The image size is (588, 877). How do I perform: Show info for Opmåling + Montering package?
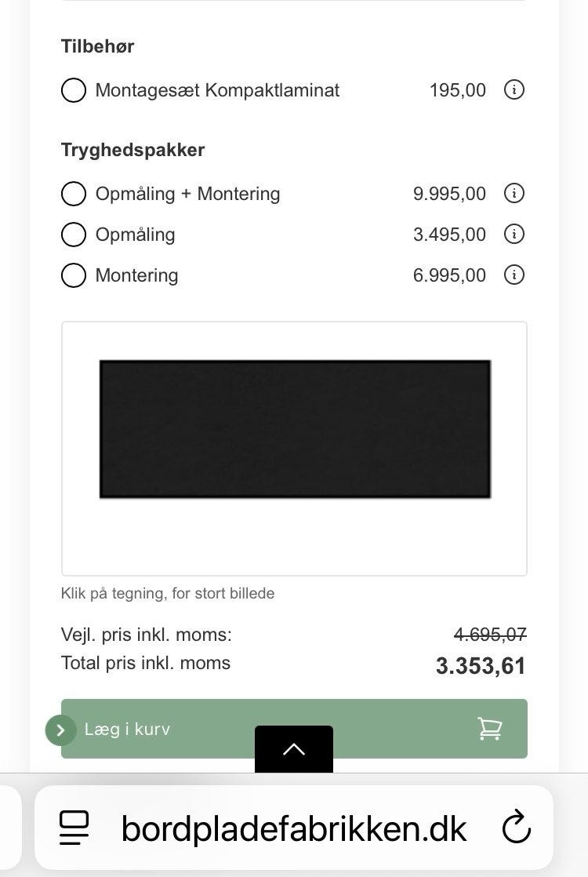click(x=514, y=194)
